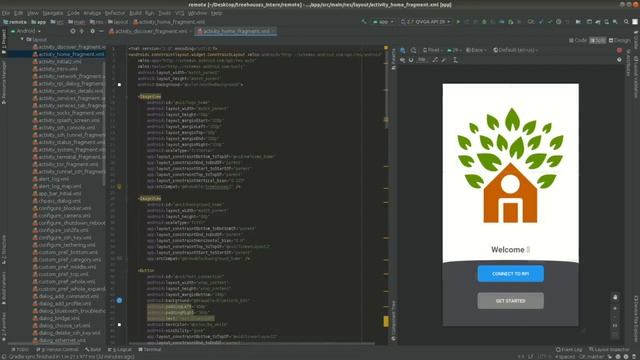This screenshot has width=640, height=360.
Task: Open the VCS menu
Action: 180,13
